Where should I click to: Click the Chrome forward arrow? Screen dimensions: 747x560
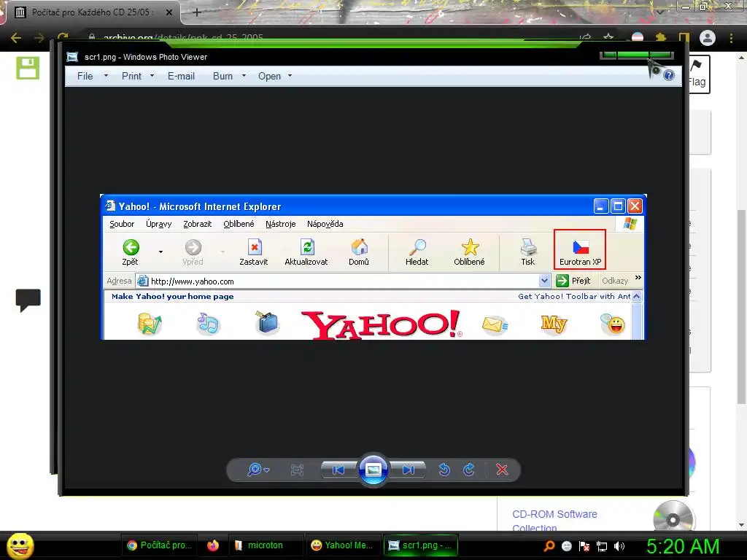pos(39,38)
